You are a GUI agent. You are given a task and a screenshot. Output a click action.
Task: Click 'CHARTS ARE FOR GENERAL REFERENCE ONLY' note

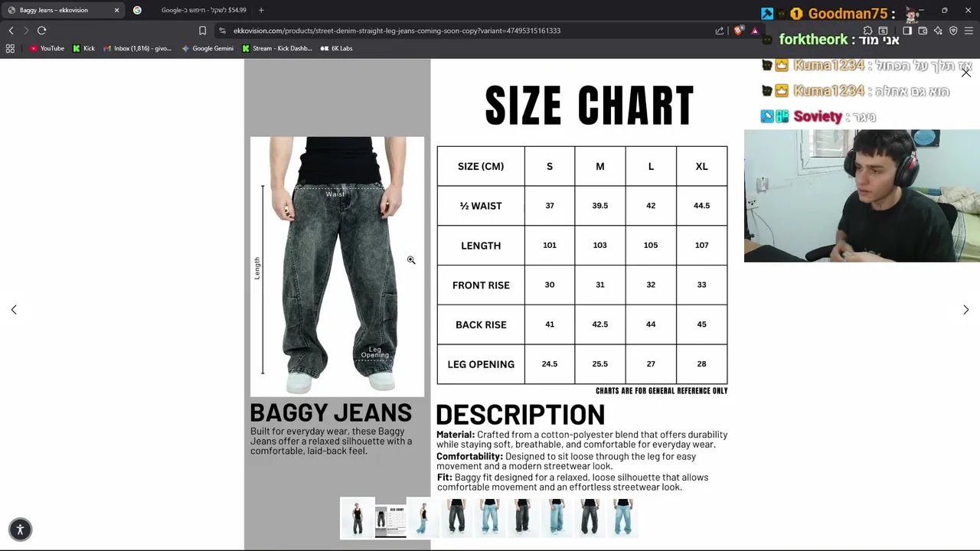click(661, 391)
